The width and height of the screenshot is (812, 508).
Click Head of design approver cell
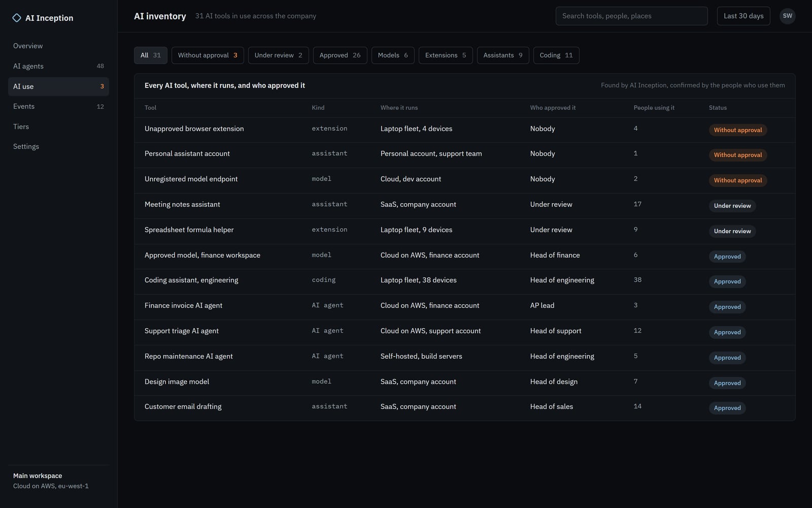click(x=554, y=382)
